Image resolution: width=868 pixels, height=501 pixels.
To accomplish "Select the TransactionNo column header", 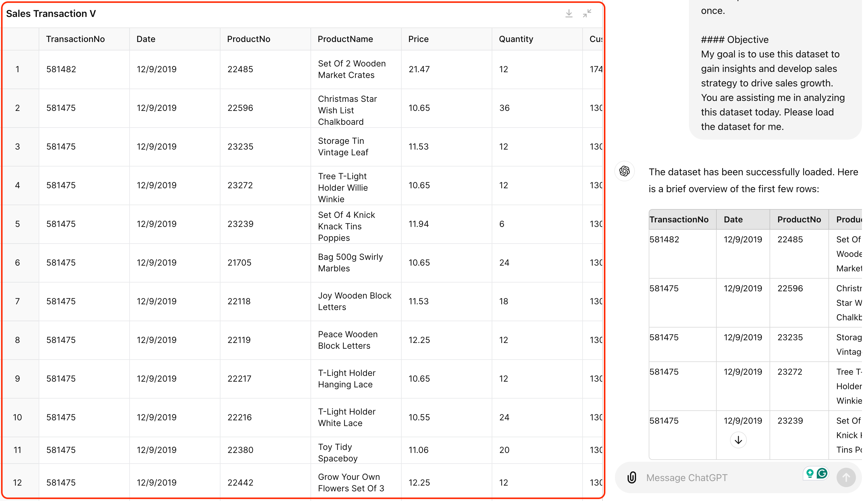I will [x=75, y=39].
